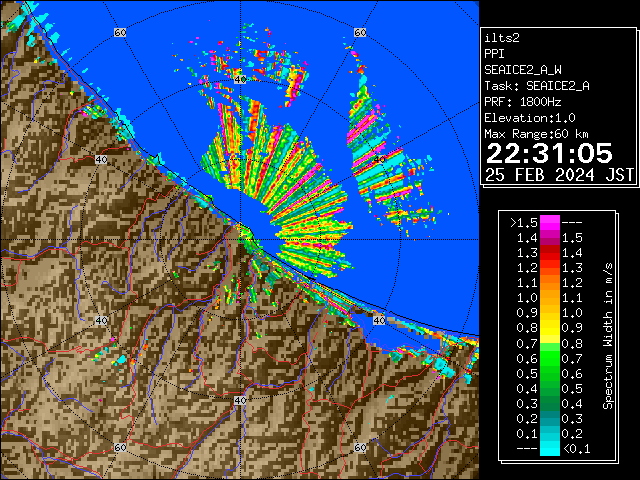Click the product name "SEAICE2_A_W"
Viewport: 640px width, 480px height.
(522, 70)
